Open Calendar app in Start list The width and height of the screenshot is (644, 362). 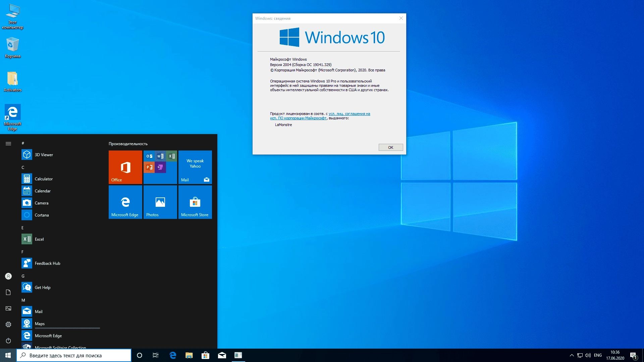[61, 191]
